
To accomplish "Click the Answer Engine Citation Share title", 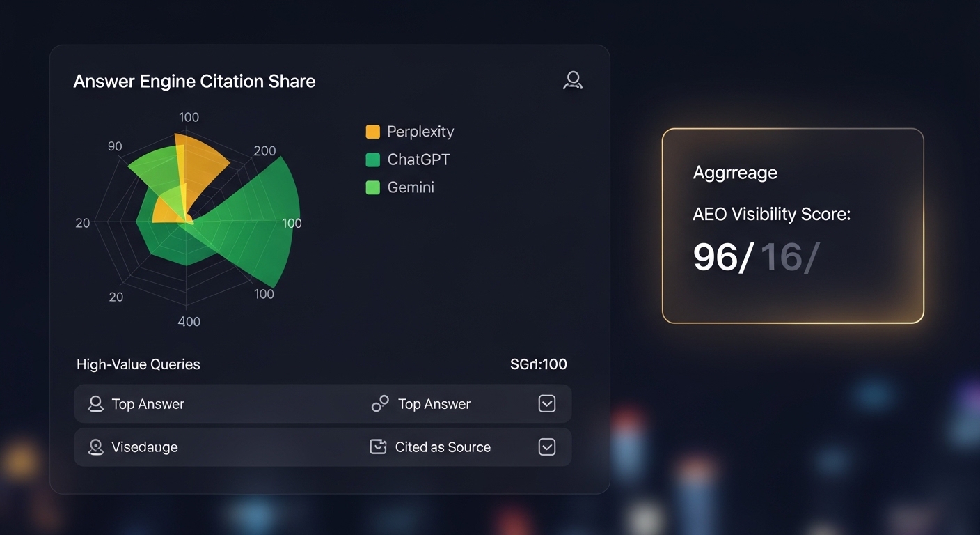I will click(x=194, y=82).
